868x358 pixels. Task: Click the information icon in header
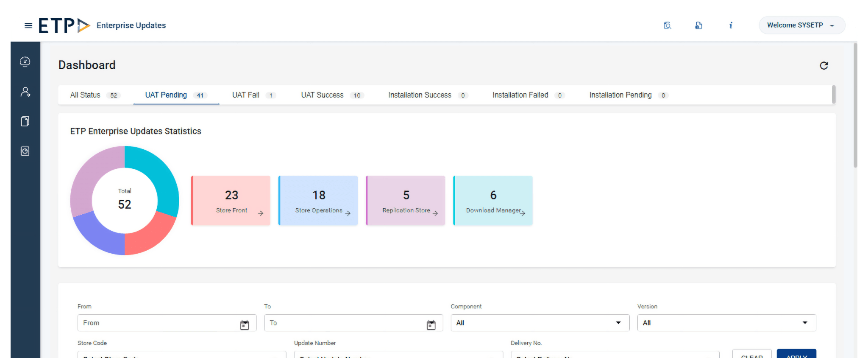point(731,25)
